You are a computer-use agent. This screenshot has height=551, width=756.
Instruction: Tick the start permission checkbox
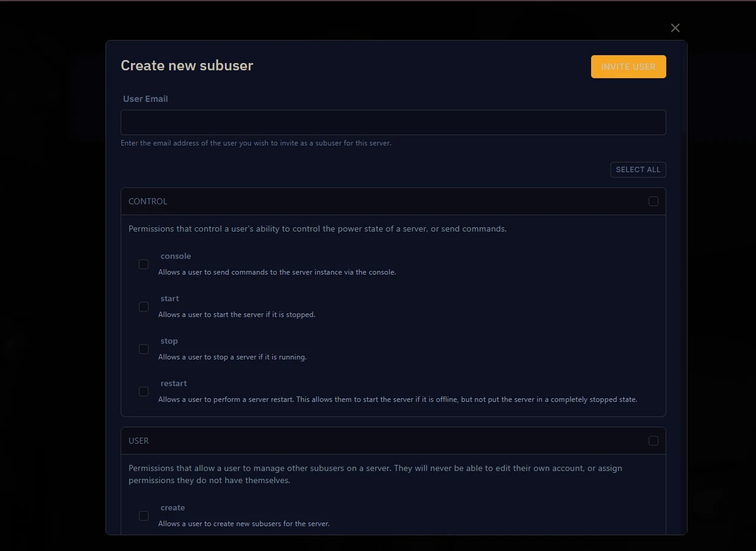pyautogui.click(x=144, y=307)
